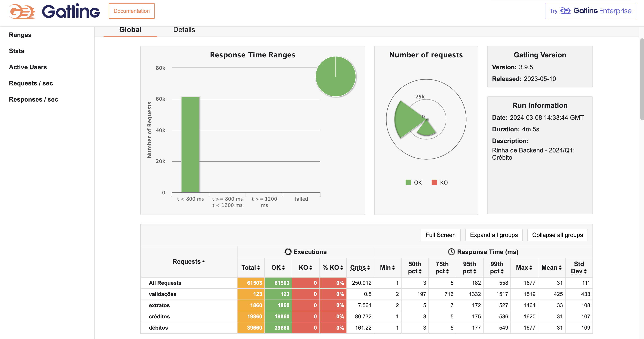The image size is (644, 339).
Task: Click 39660 OK cell for débitos
Action: coord(278,328)
